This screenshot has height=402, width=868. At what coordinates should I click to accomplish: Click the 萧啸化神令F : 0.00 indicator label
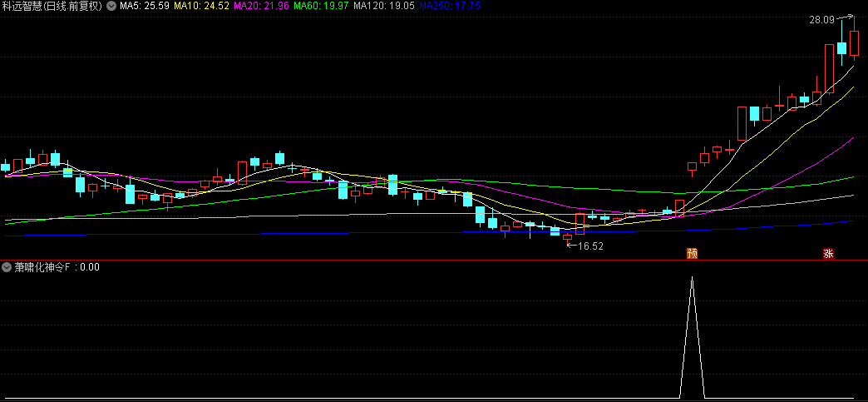pyautogui.click(x=57, y=267)
